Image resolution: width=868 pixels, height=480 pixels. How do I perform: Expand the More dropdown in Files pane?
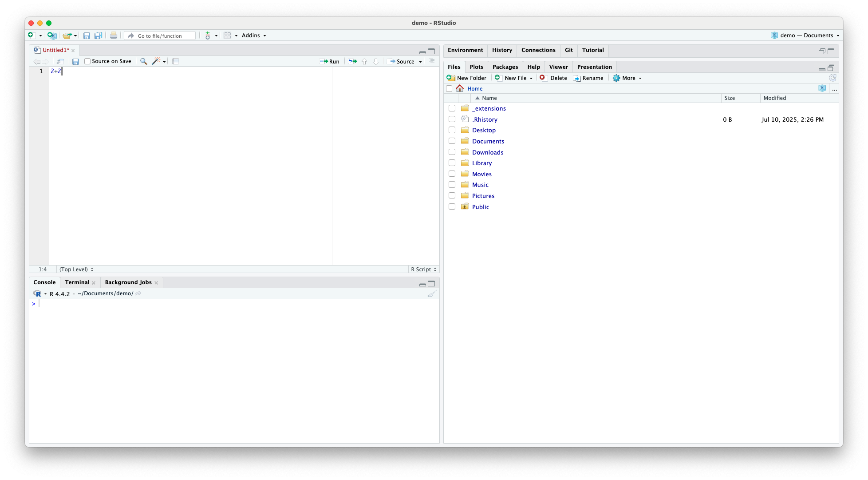pos(627,78)
